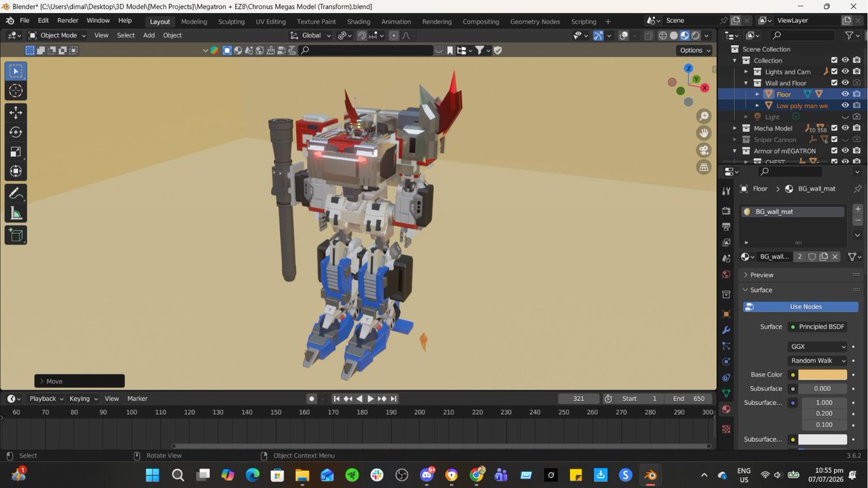Open the Output properties tab
Screen dimensions: 868x488
726,227
